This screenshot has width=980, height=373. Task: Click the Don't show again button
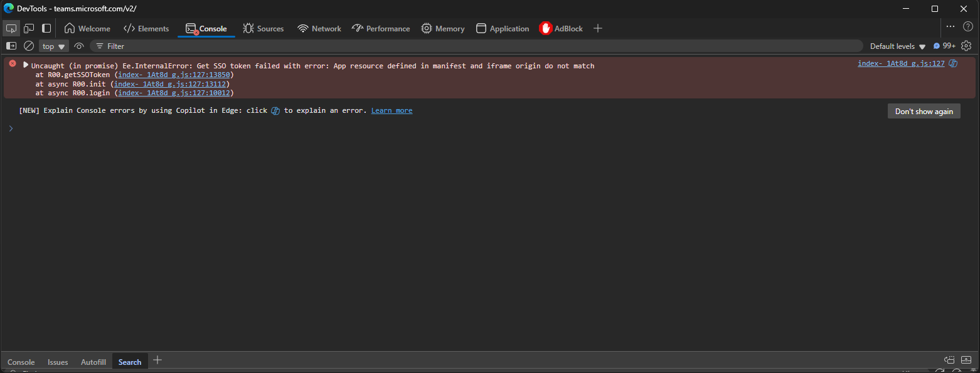(x=924, y=111)
